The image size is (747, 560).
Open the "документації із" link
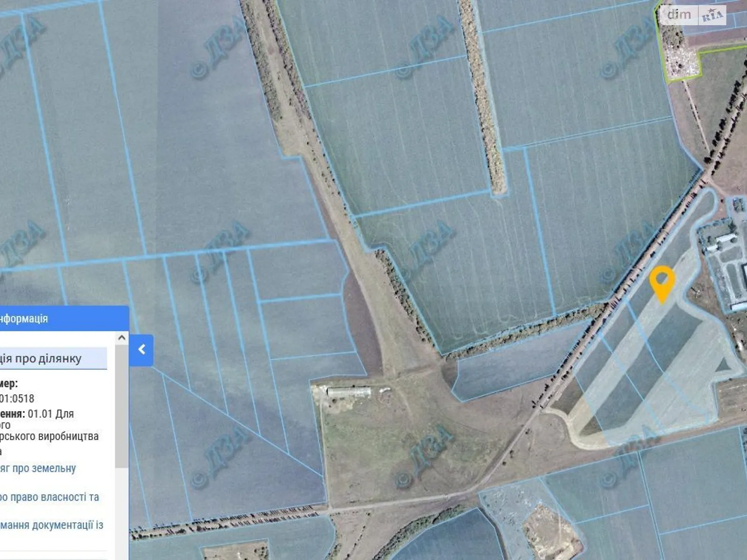point(51,525)
